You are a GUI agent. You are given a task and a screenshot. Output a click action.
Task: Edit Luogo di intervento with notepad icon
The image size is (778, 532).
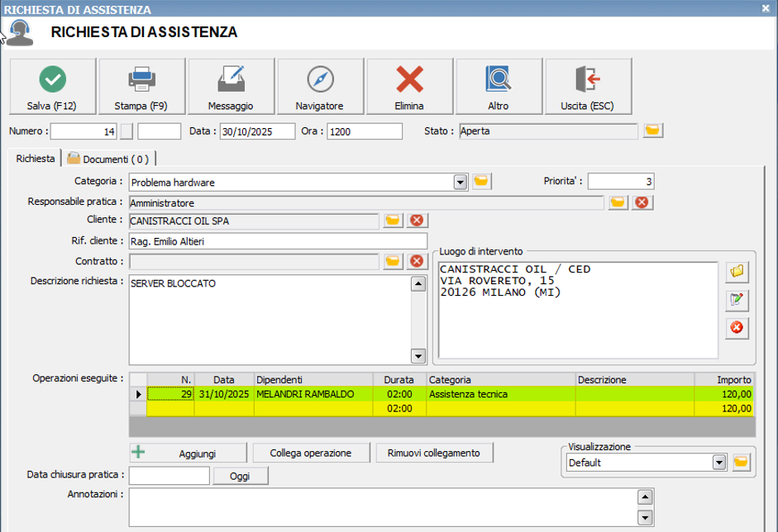click(x=736, y=299)
